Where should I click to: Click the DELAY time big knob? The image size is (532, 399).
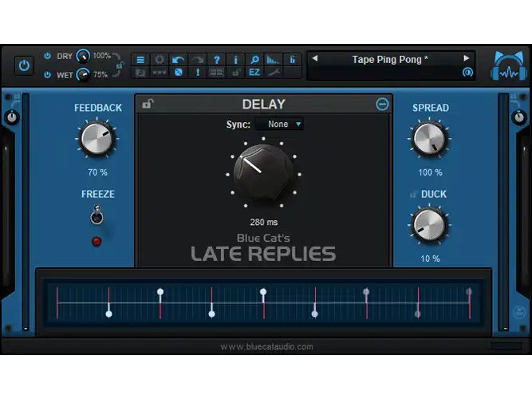tap(264, 172)
